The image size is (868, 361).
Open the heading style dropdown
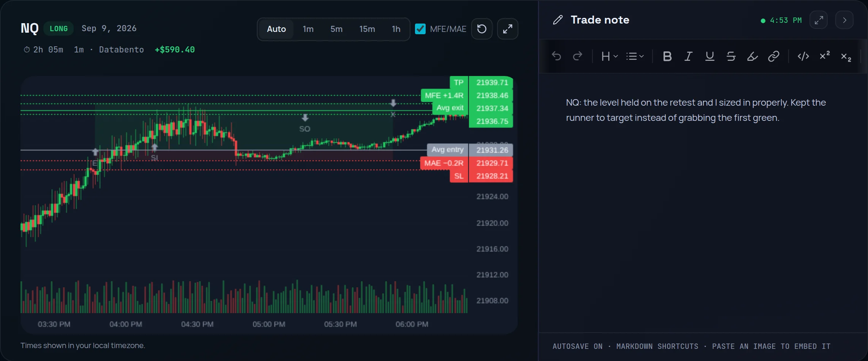[609, 56]
